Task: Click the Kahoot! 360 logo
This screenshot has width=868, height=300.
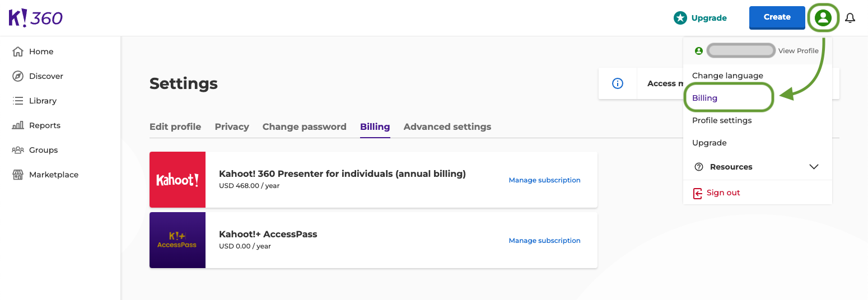Action: click(x=35, y=18)
